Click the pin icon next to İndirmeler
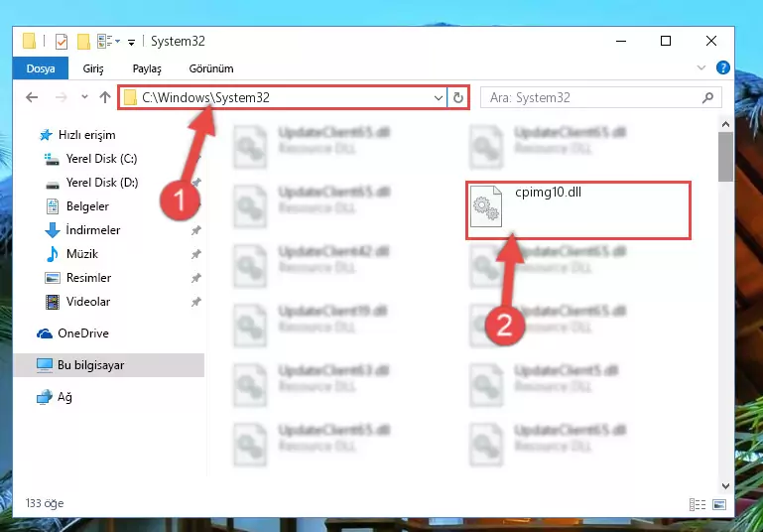This screenshot has height=532, width=763. pos(196,230)
